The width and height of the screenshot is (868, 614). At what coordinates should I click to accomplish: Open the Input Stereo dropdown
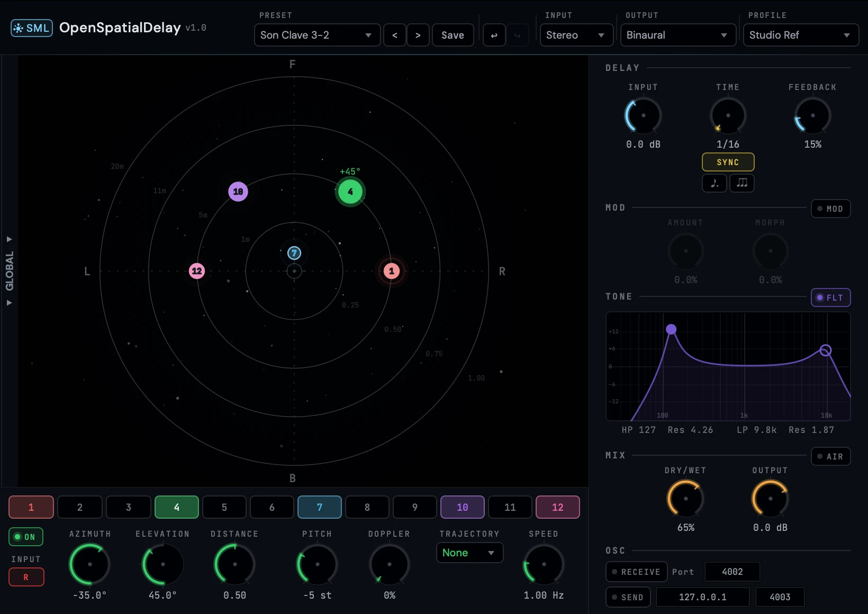point(576,35)
